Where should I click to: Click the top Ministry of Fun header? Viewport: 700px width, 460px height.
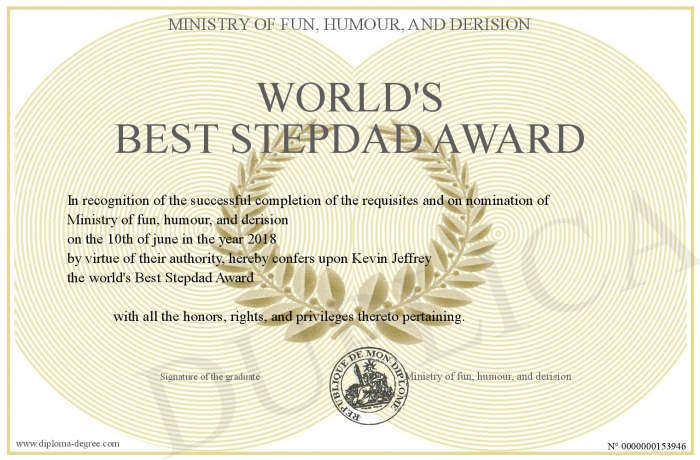point(349,23)
